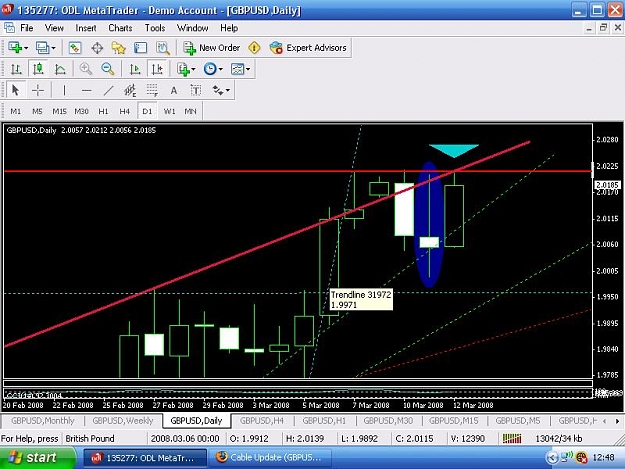This screenshot has width=625, height=469.
Task: Open the Data Window crosshair-target icon
Action: 97,48
